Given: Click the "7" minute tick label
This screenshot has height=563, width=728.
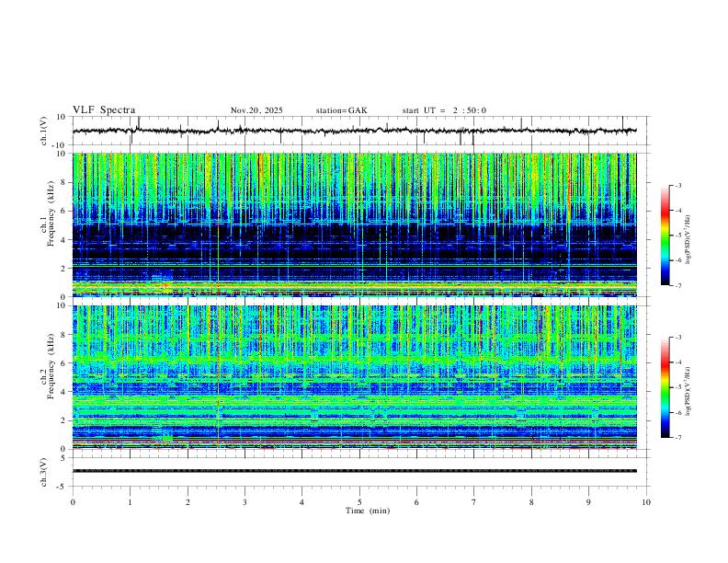Looking at the screenshot, I should click(474, 502).
